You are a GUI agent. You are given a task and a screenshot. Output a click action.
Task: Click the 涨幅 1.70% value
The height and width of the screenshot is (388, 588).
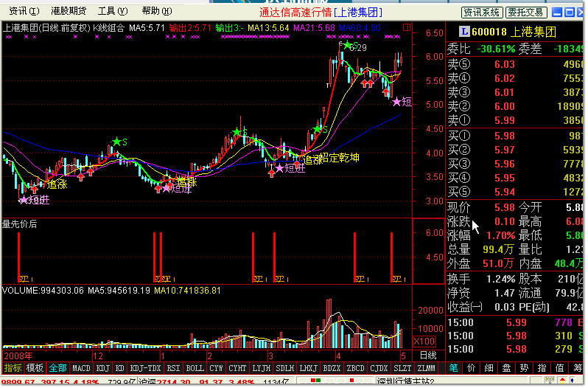point(500,235)
